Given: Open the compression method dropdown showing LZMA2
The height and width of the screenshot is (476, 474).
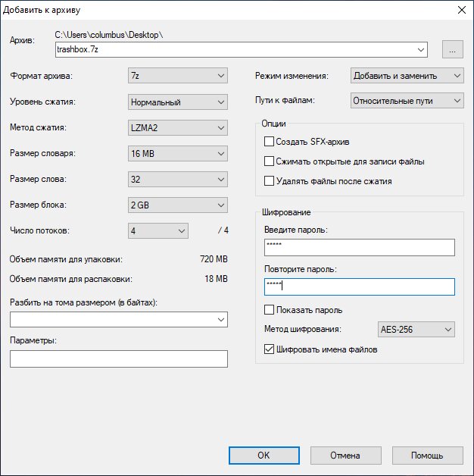Looking at the screenshot, I should [178, 128].
